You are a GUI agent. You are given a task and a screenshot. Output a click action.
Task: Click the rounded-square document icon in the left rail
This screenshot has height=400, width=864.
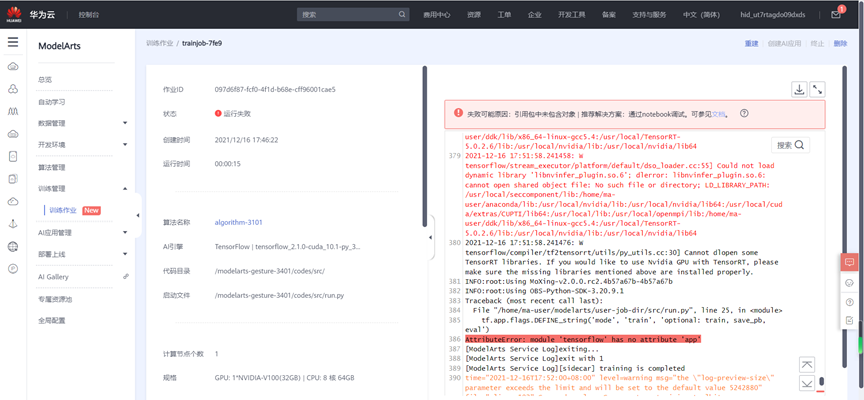coord(13,156)
